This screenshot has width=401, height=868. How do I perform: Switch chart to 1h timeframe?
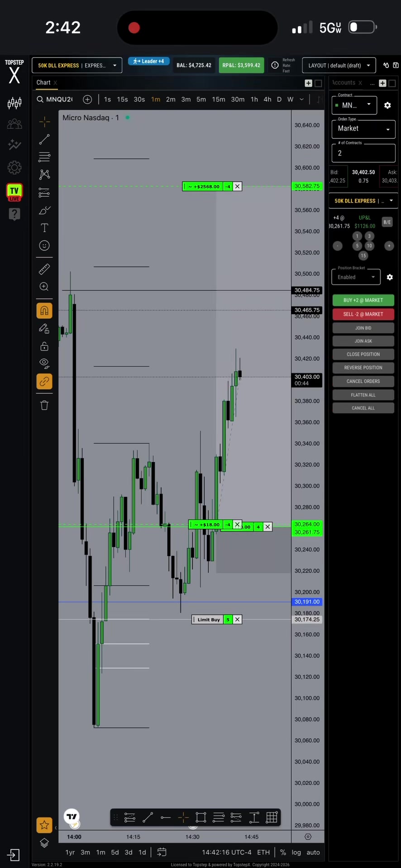(x=254, y=99)
